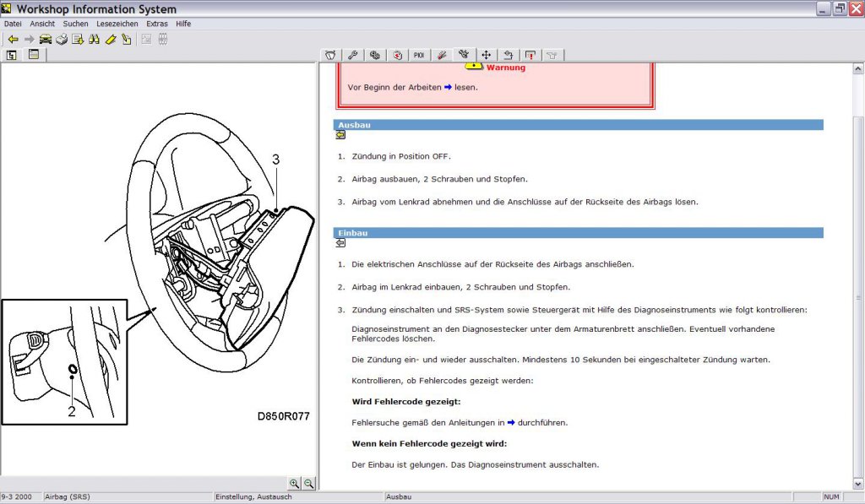Screen dimensions: 865x504
Task: Select the yellow highlighter marker icon
Action: (111, 39)
